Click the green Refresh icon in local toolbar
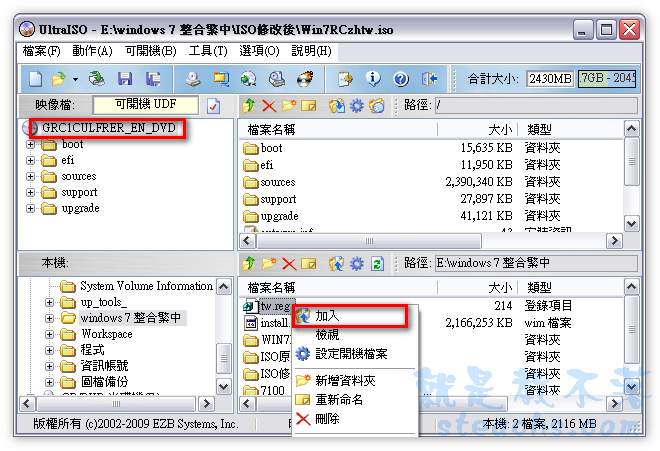The image size is (660, 451). tap(377, 264)
